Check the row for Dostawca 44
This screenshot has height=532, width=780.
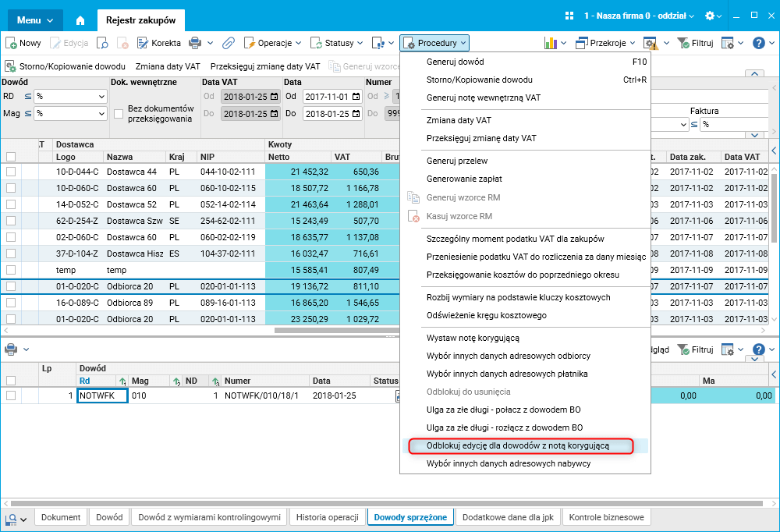(11, 172)
